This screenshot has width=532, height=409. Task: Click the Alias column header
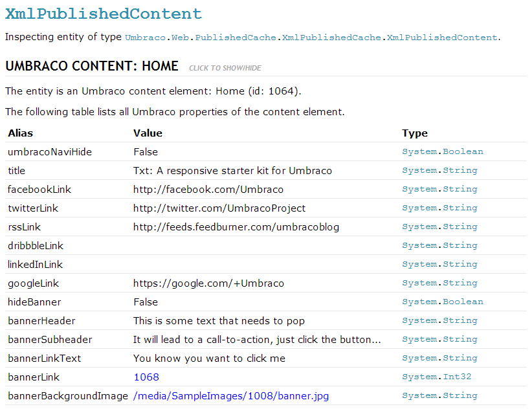20,133
